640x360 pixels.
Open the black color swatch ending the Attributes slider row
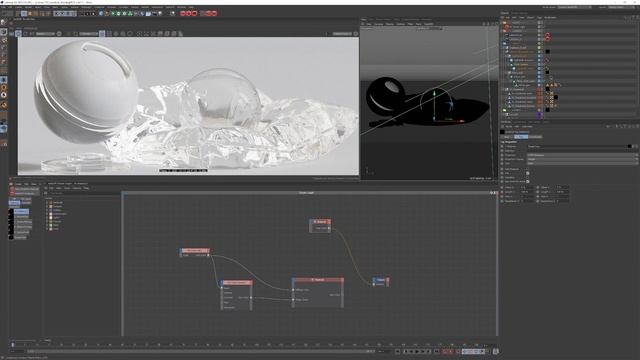629,146
